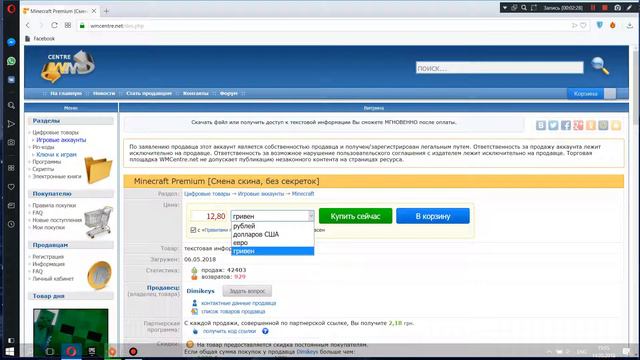Open downloads arrow in the toolbar
The image size is (640, 360).
[x=629, y=25]
